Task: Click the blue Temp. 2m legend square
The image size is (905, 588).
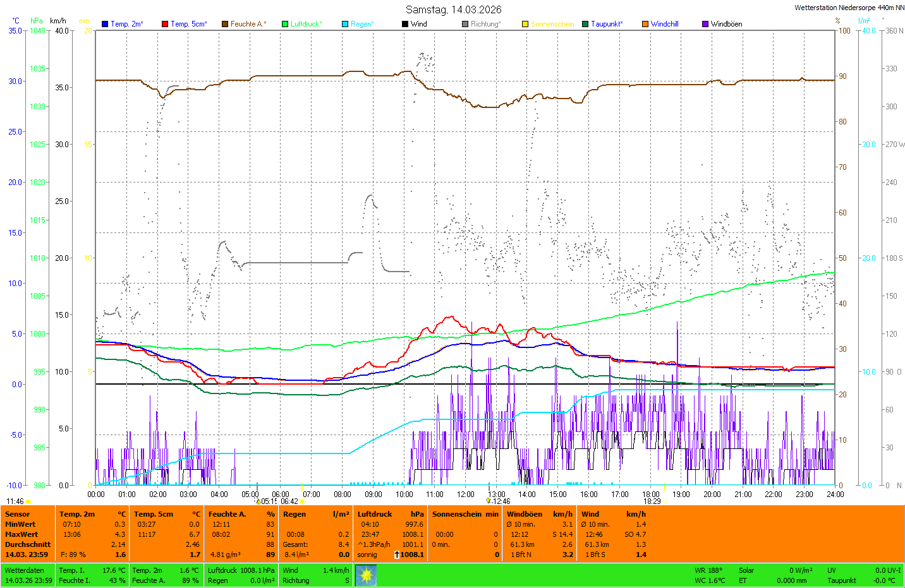Action: pyautogui.click(x=105, y=24)
